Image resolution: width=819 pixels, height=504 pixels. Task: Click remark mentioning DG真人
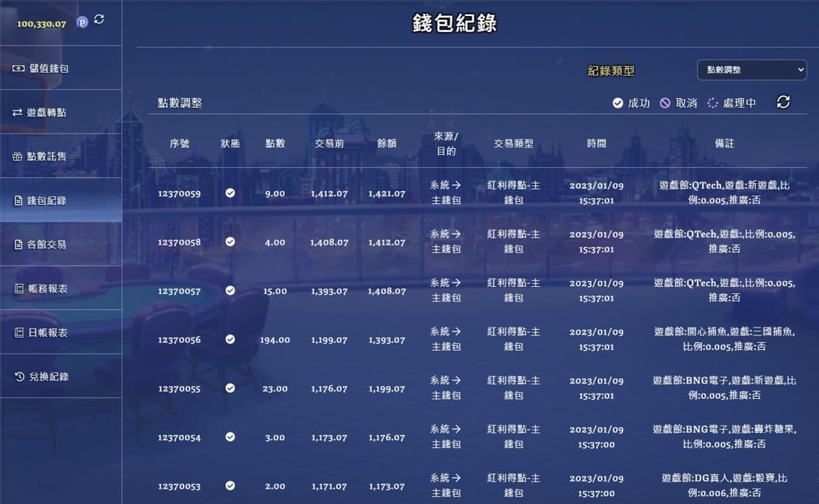[724, 485]
